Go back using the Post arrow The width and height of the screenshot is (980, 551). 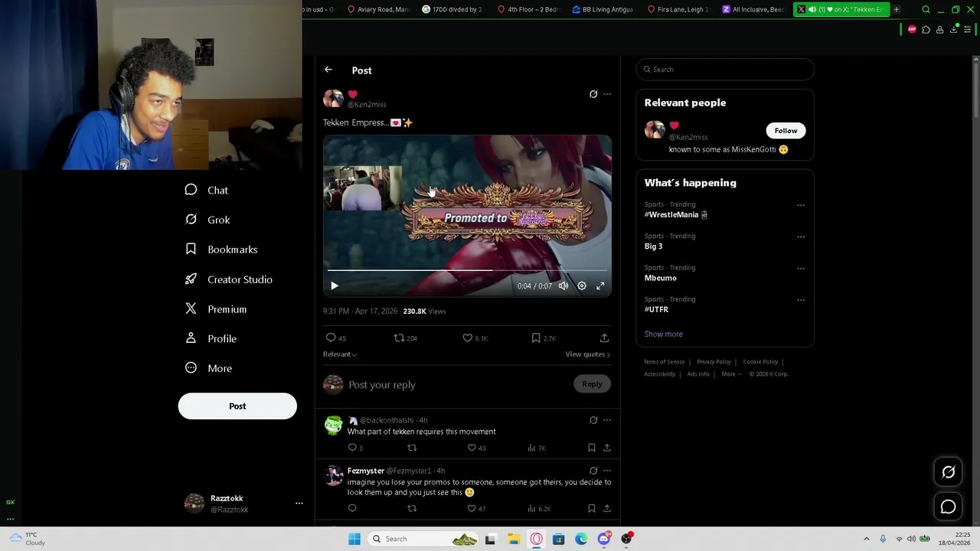click(328, 70)
